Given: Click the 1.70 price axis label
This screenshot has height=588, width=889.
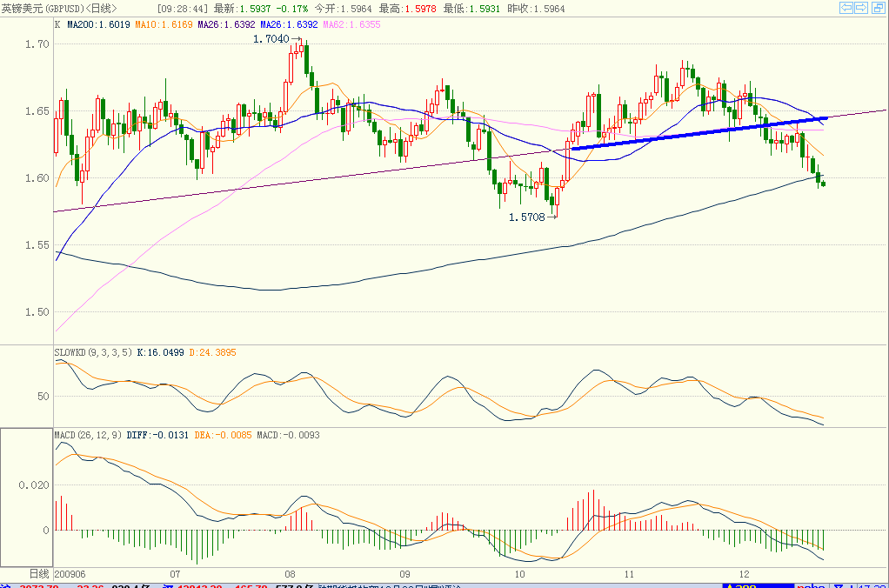Looking at the screenshot, I should (37, 44).
